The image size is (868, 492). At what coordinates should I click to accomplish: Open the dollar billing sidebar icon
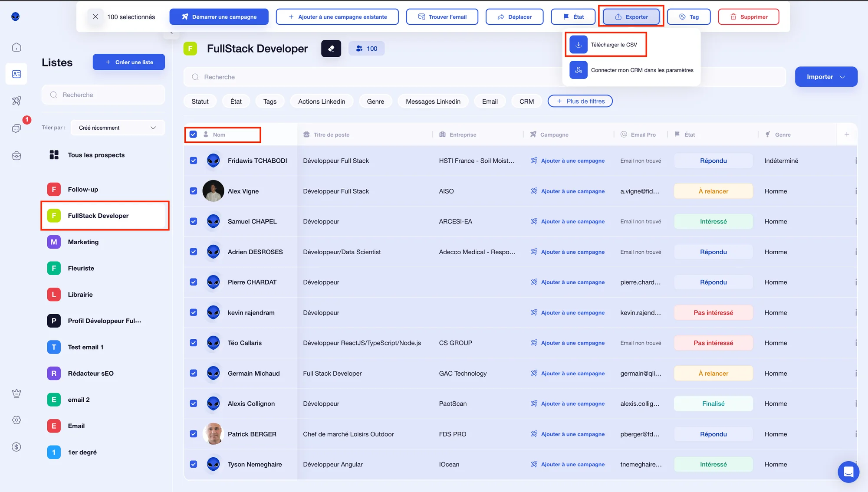tap(16, 447)
